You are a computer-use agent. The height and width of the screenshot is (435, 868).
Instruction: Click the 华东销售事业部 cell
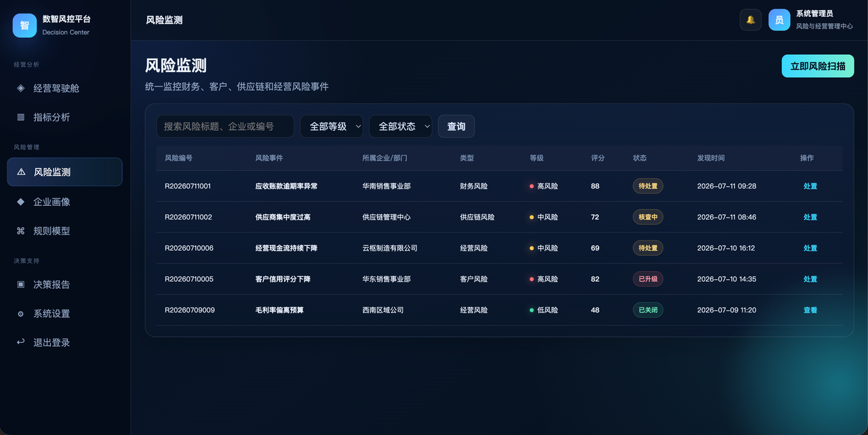point(387,279)
